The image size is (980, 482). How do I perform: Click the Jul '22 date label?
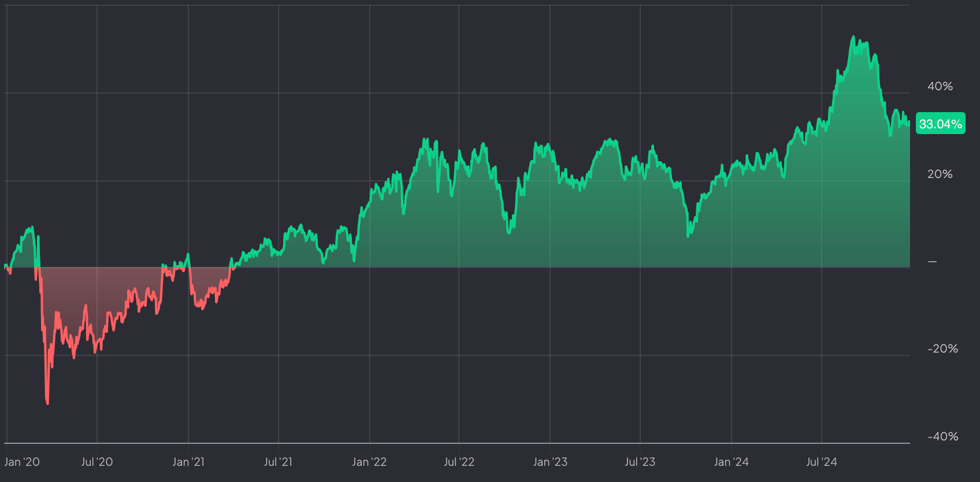tap(459, 462)
